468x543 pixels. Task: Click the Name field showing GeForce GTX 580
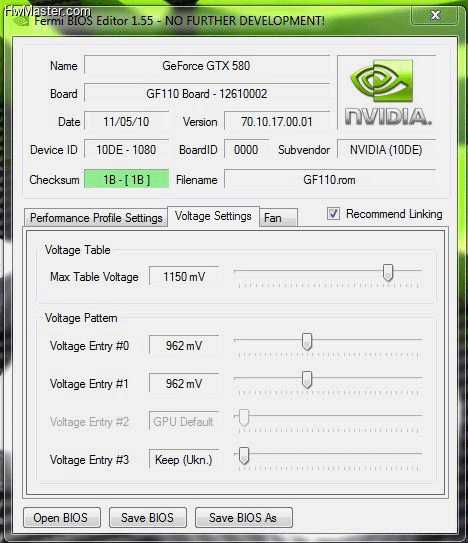(206, 65)
